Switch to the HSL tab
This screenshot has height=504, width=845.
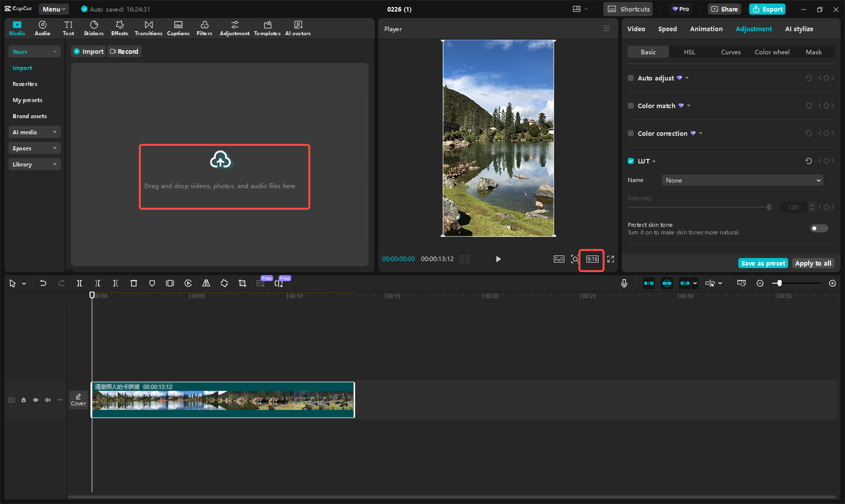(689, 52)
